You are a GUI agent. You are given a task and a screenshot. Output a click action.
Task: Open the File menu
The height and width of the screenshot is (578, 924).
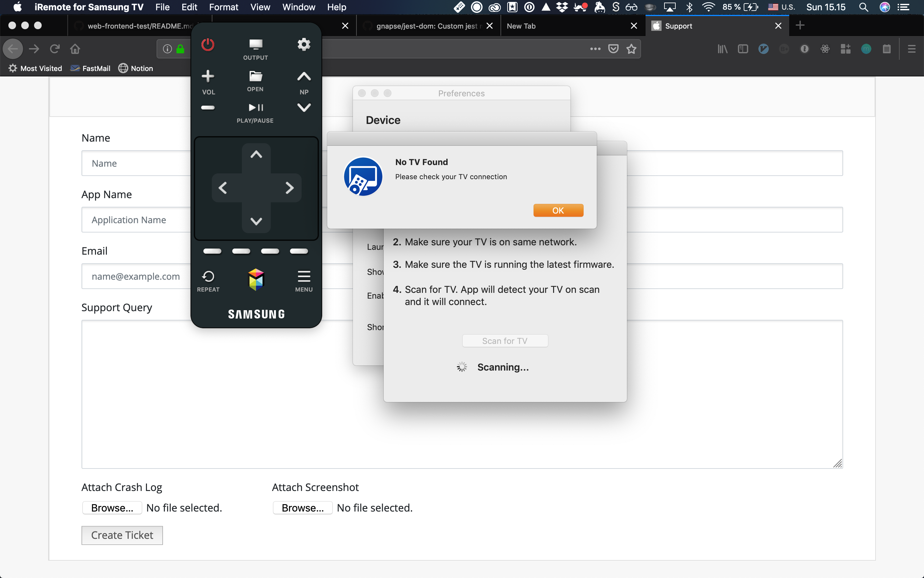162,7
